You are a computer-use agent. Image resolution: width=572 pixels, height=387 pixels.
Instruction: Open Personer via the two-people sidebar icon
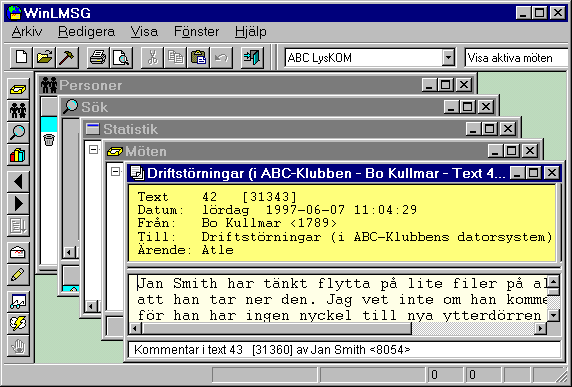pos(18,110)
